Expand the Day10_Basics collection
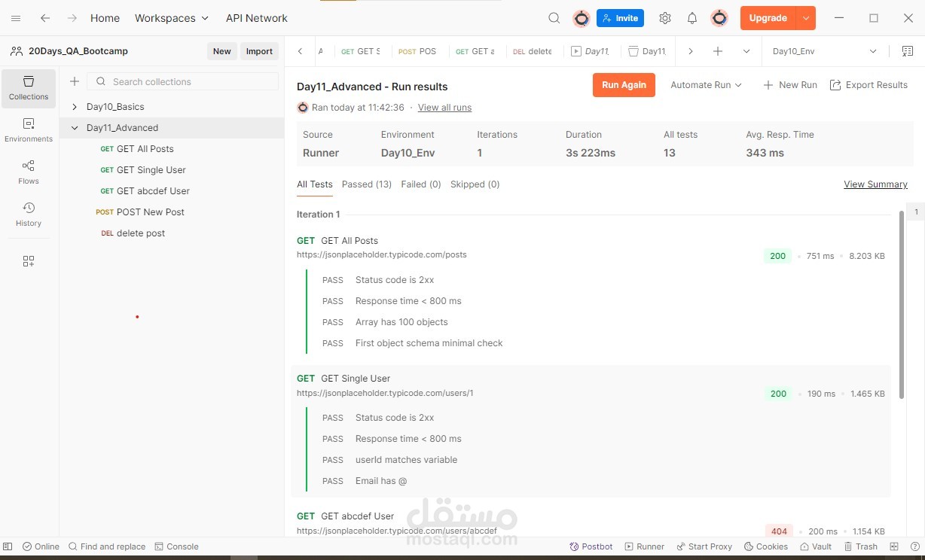Screen dimensions: 925x560 pyautogui.click(x=75, y=107)
